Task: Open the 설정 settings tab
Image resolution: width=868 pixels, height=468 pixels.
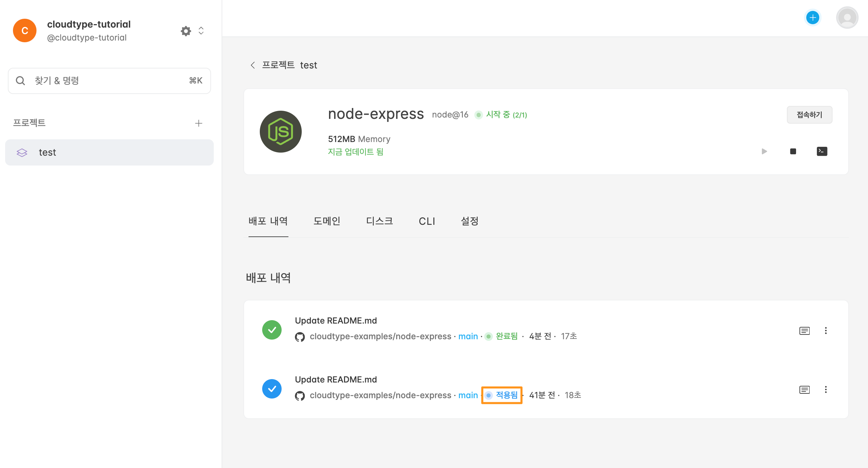Action: 469,221
